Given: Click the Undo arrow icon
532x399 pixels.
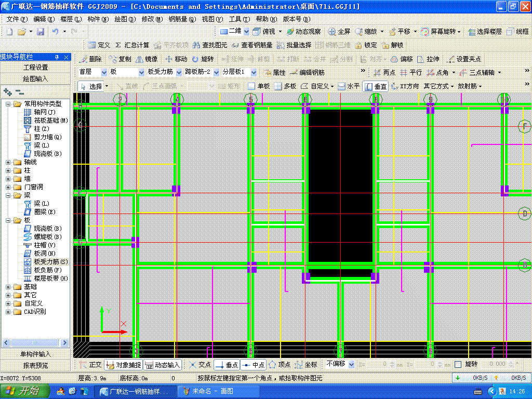Looking at the screenshot, I should point(55,32).
